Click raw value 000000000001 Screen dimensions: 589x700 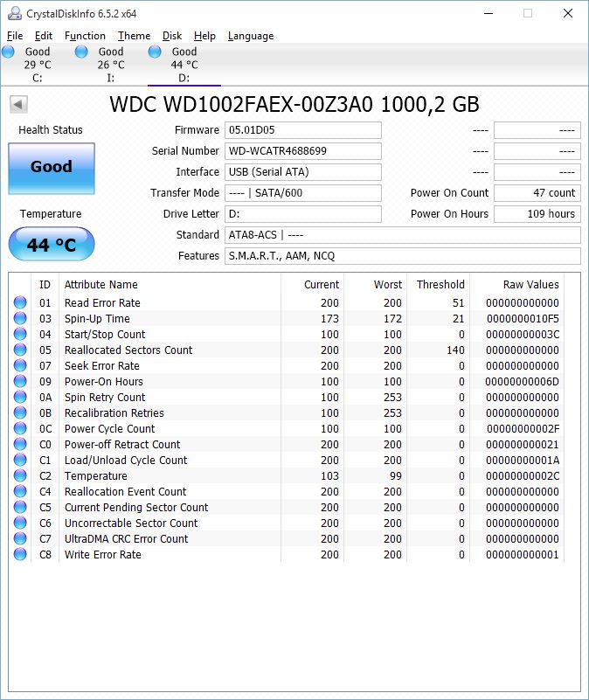(523, 554)
